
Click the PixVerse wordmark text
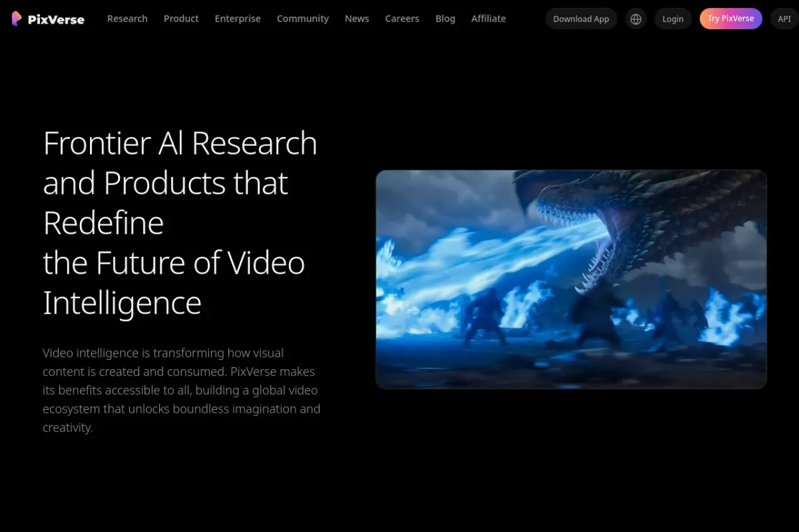(x=56, y=19)
